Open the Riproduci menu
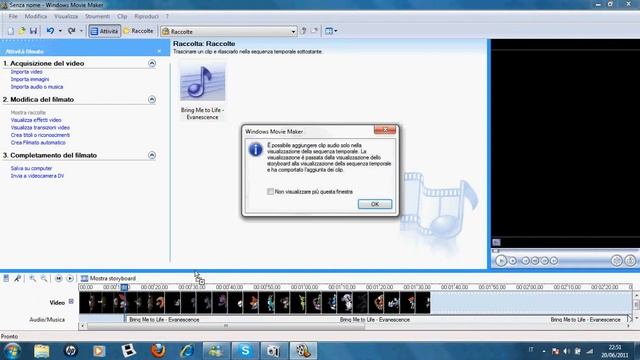This screenshot has height=360, width=640. point(146,16)
